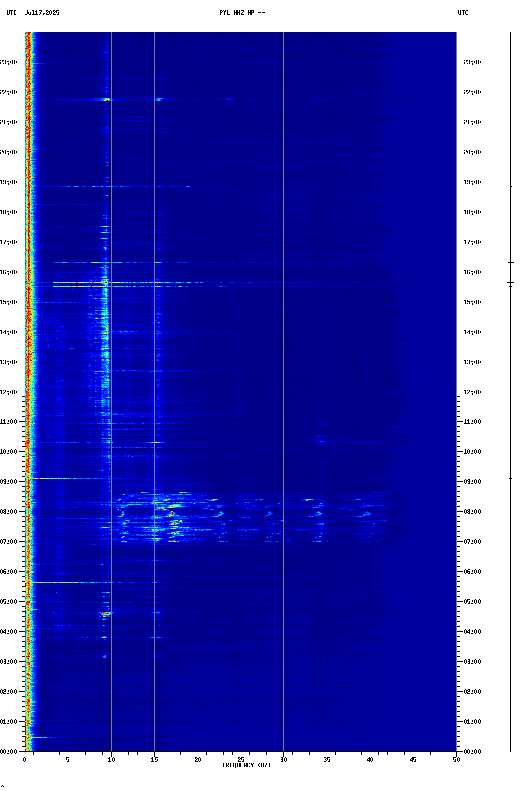Click the right-axis 01:00 time label
Image resolution: width=532 pixels, height=791 pixels.
(472, 722)
